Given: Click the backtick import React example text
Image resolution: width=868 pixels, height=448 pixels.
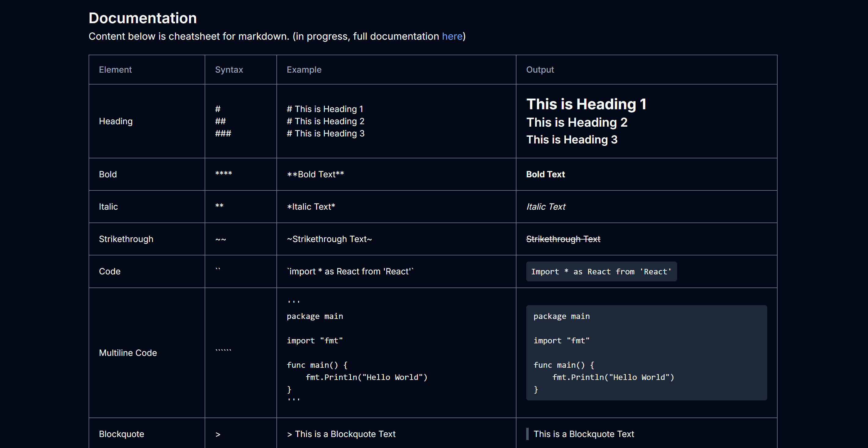Looking at the screenshot, I should pyautogui.click(x=350, y=271).
